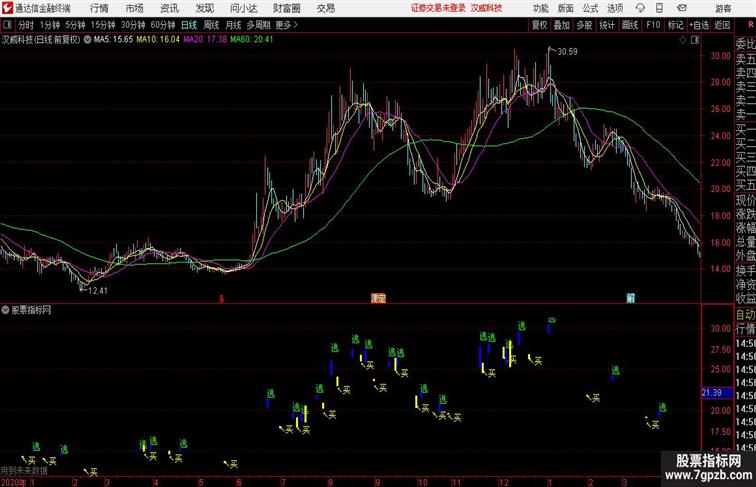The width and height of the screenshot is (756, 487).
Task: Click the Tongdaxin red logo icon
Action: [x=7, y=8]
